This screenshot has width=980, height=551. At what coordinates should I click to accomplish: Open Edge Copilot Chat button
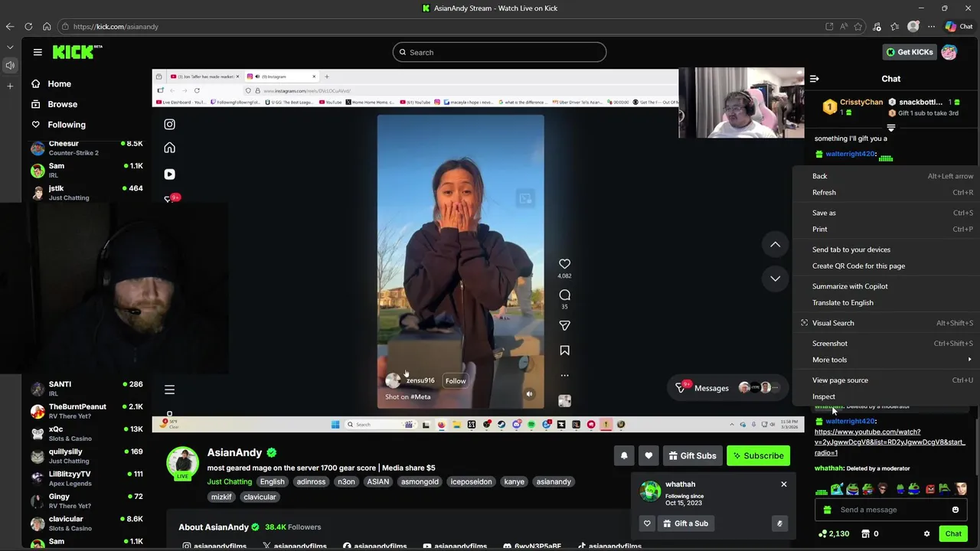coord(959,26)
